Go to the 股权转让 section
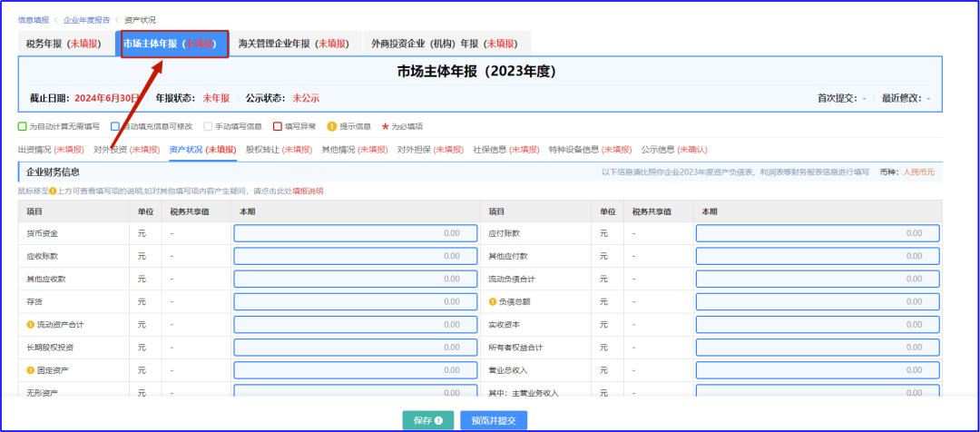Screen dimensions: 980x432 pos(279,150)
